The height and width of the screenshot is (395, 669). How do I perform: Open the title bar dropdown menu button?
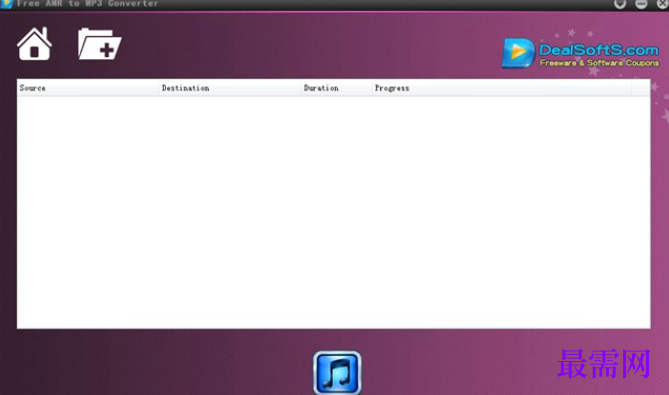pyautogui.click(x=620, y=4)
